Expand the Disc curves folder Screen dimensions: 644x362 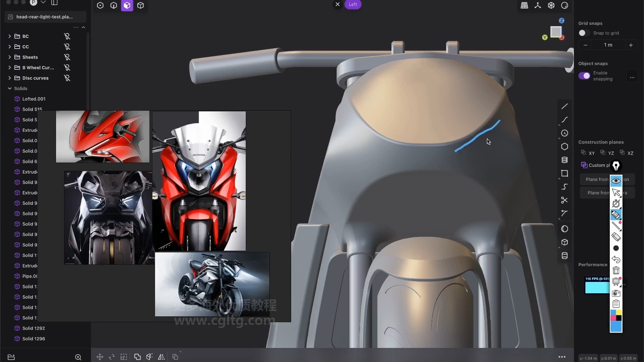coord(9,78)
